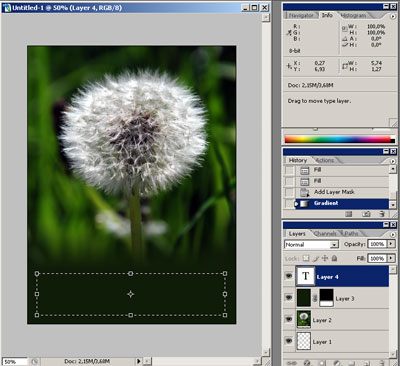This screenshot has height=366, width=400.
Task: Click the Opacity 100% input field
Action: 377,244
